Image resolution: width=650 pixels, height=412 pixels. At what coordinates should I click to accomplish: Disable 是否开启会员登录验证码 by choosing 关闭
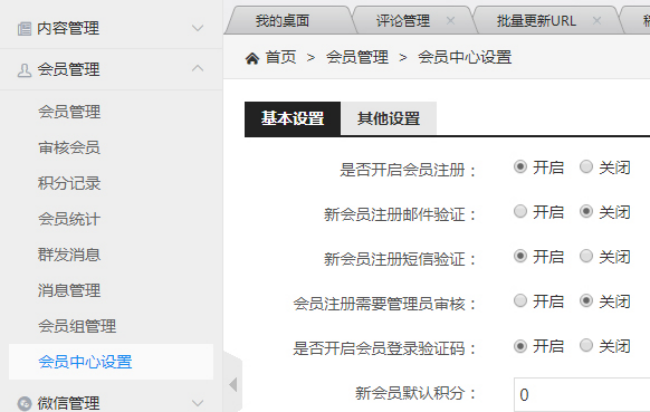click(586, 346)
